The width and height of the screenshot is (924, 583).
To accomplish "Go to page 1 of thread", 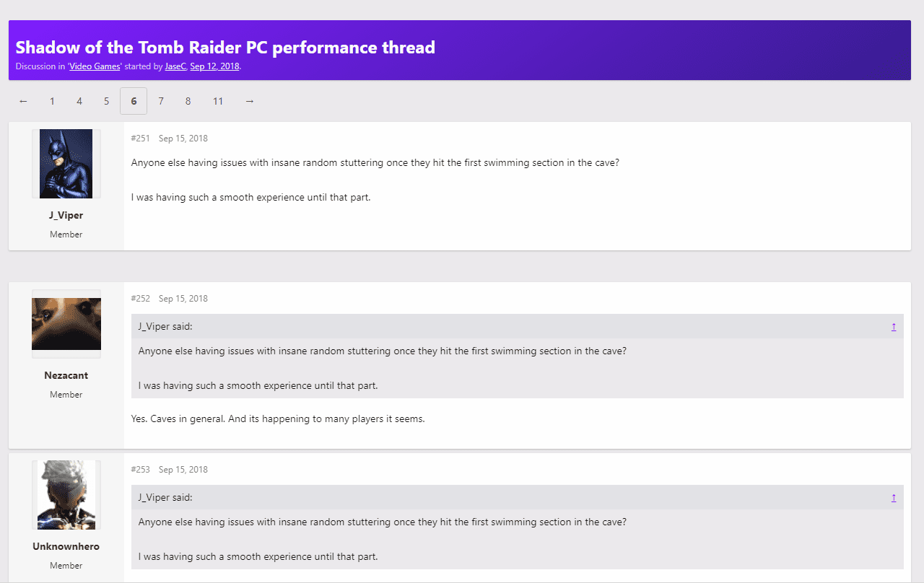I will 52,101.
